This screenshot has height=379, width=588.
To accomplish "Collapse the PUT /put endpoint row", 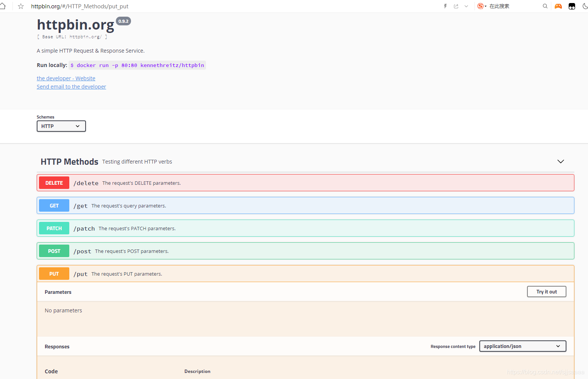I will point(306,274).
